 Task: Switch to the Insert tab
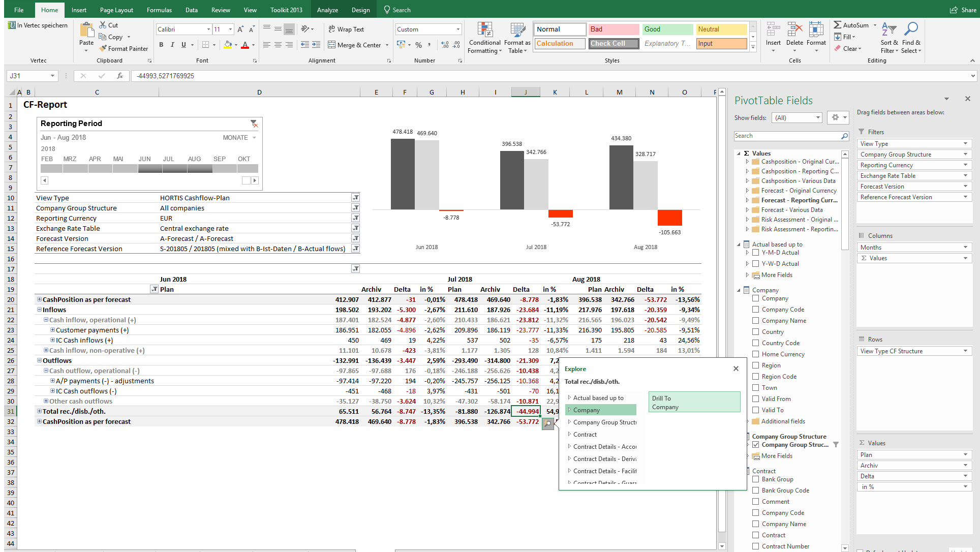coord(79,10)
